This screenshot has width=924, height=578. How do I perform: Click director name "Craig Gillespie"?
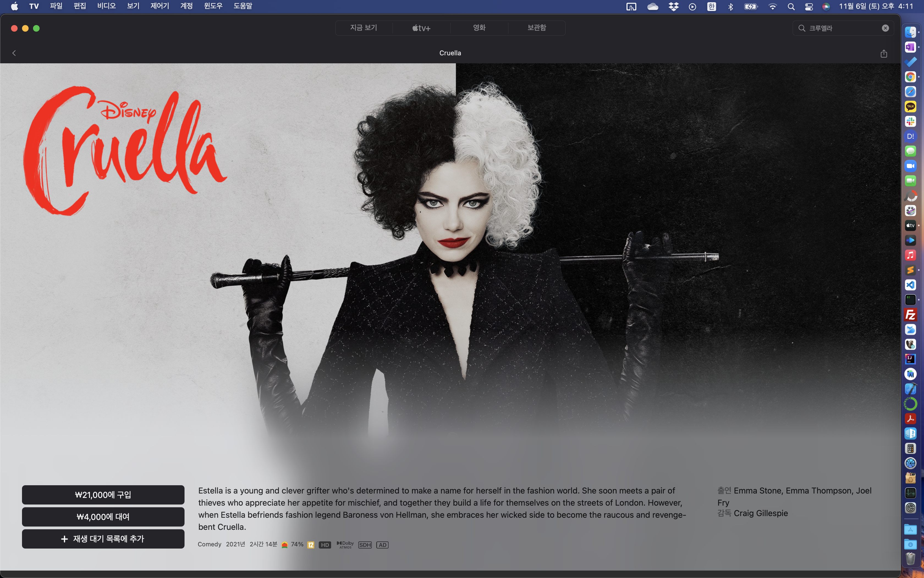click(x=761, y=513)
